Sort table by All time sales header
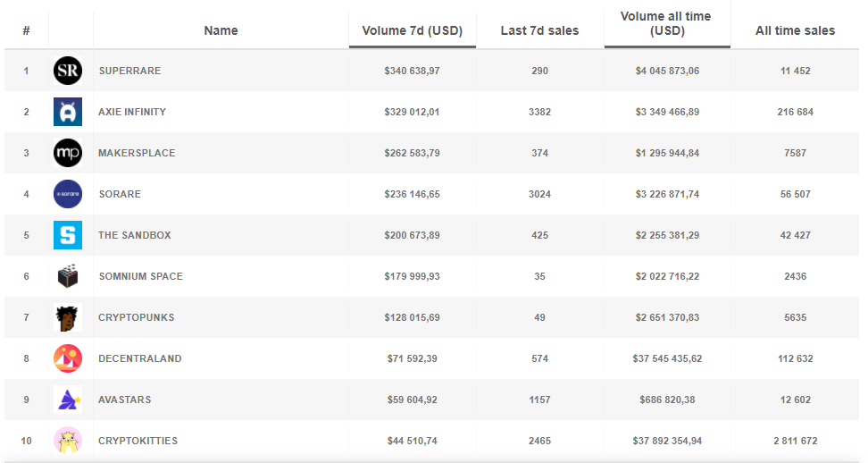Viewport: 868px width, 463px height. point(795,30)
